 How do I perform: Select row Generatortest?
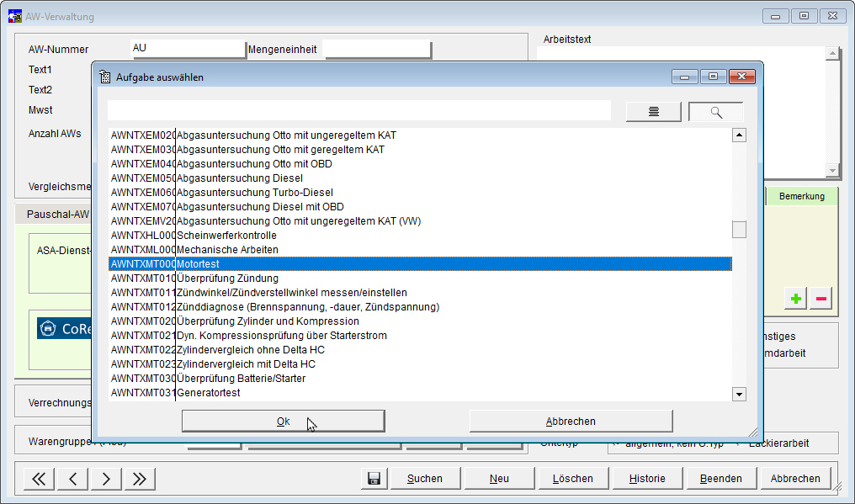[420, 392]
